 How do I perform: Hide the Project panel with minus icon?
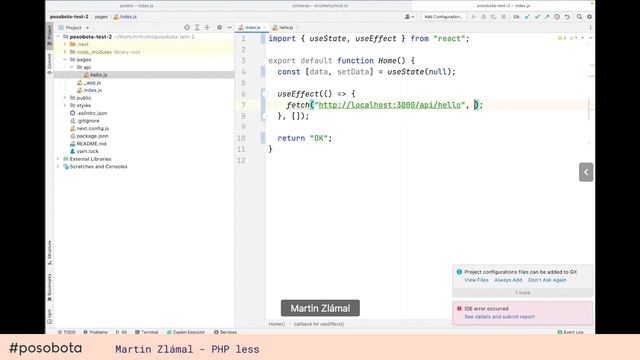[229, 27]
